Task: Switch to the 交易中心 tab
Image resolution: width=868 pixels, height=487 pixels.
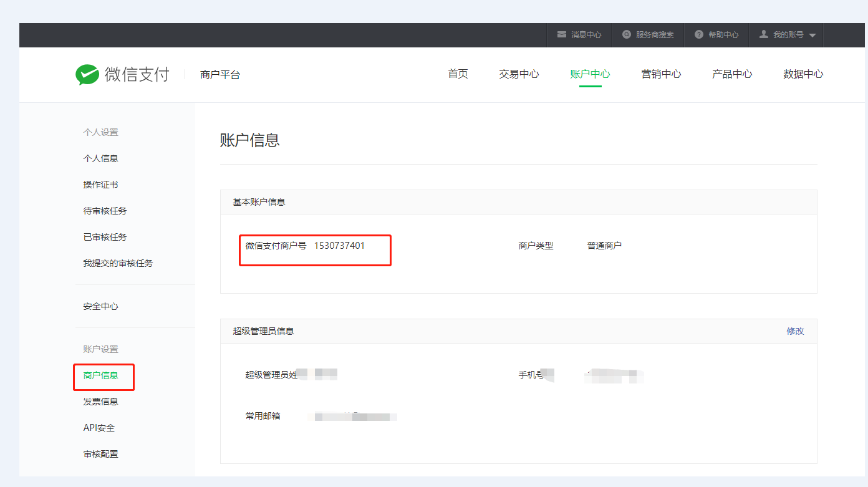Action: pyautogui.click(x=519, y=74)
